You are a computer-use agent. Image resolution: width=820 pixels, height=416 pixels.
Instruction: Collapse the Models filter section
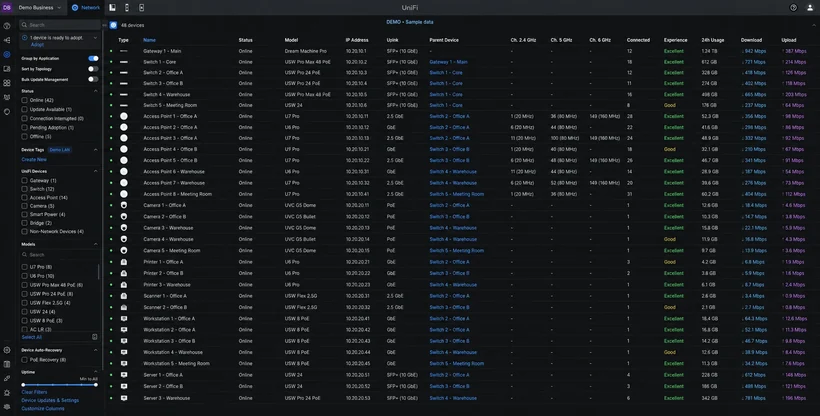96,244
